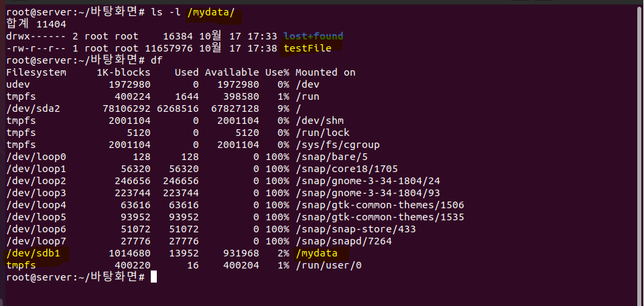Click the 1014680 blocks value for sdb1
Image resolution: width=644 pixels, height=306 pixels.
pyautogui.click(x=129, y=254)
